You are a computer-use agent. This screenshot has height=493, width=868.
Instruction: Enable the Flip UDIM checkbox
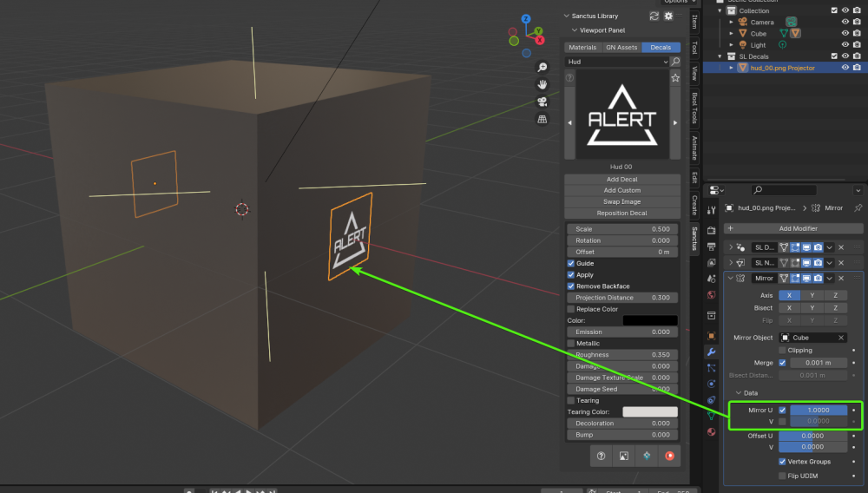pyautogui.click(x=782, y=476)
